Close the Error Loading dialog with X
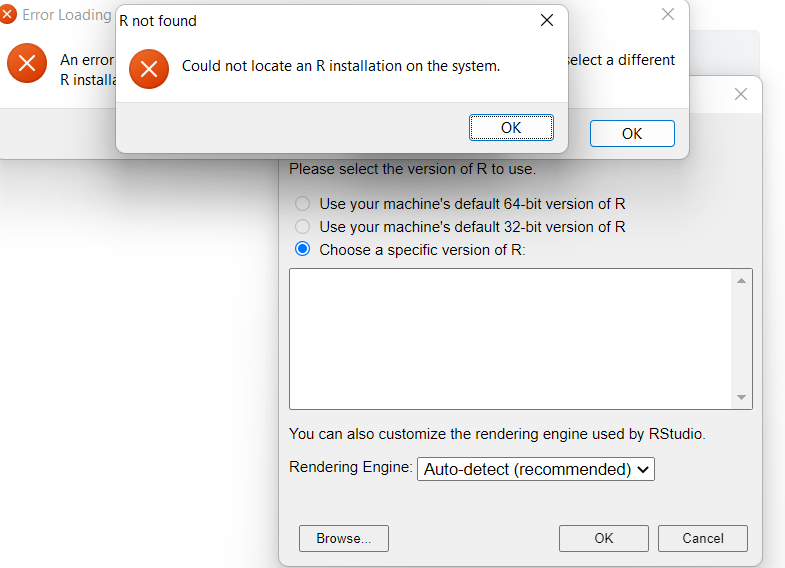 tap(668, 15)
